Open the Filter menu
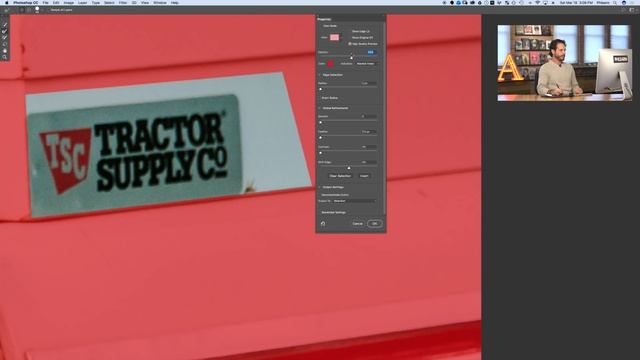 point(123,2)
